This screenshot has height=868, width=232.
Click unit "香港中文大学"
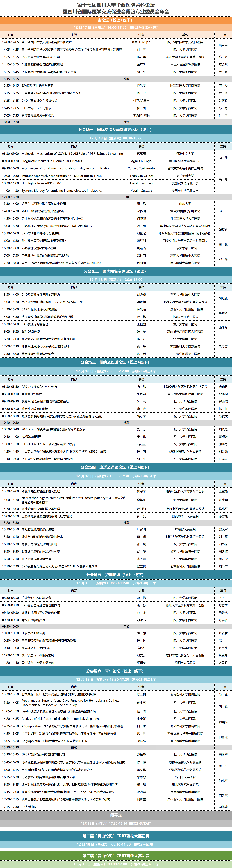tap(185, 154)
